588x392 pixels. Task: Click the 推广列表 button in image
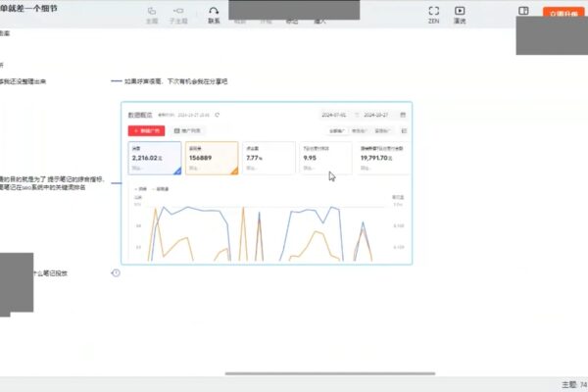coord(187,130)
